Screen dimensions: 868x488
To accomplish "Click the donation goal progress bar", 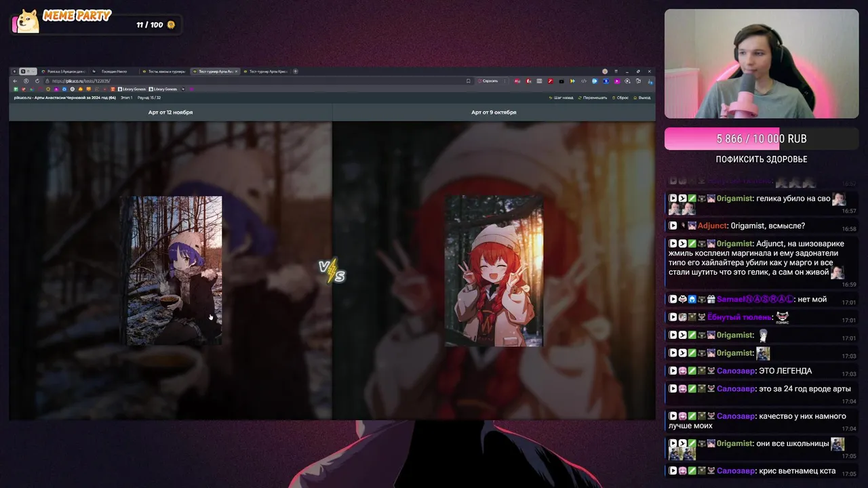I will tap(762, 138).
